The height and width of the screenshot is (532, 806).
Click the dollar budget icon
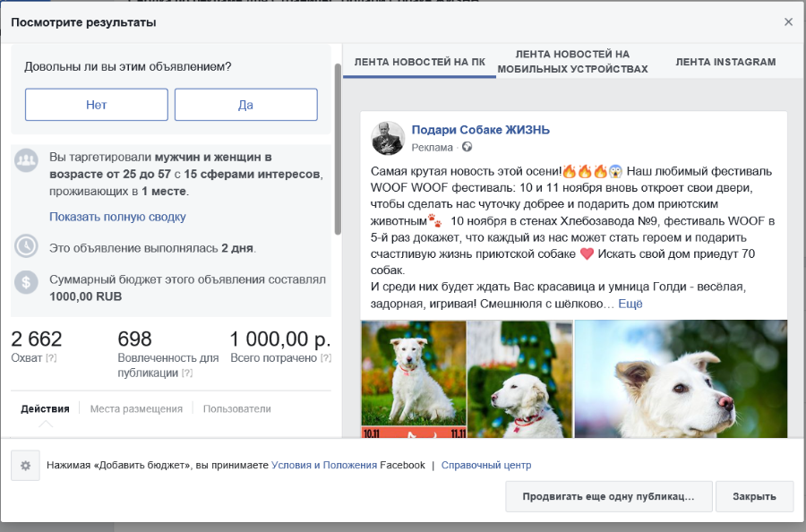pos(26,282)
